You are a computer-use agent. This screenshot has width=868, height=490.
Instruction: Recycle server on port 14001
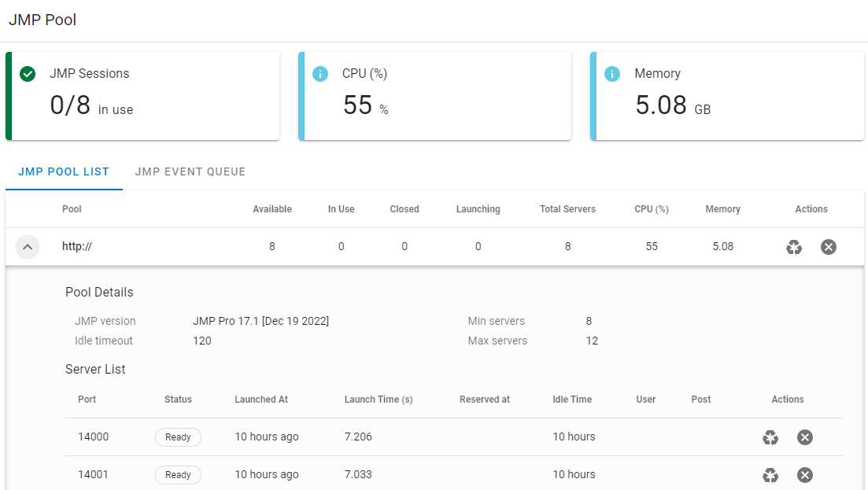pos(770,475)
